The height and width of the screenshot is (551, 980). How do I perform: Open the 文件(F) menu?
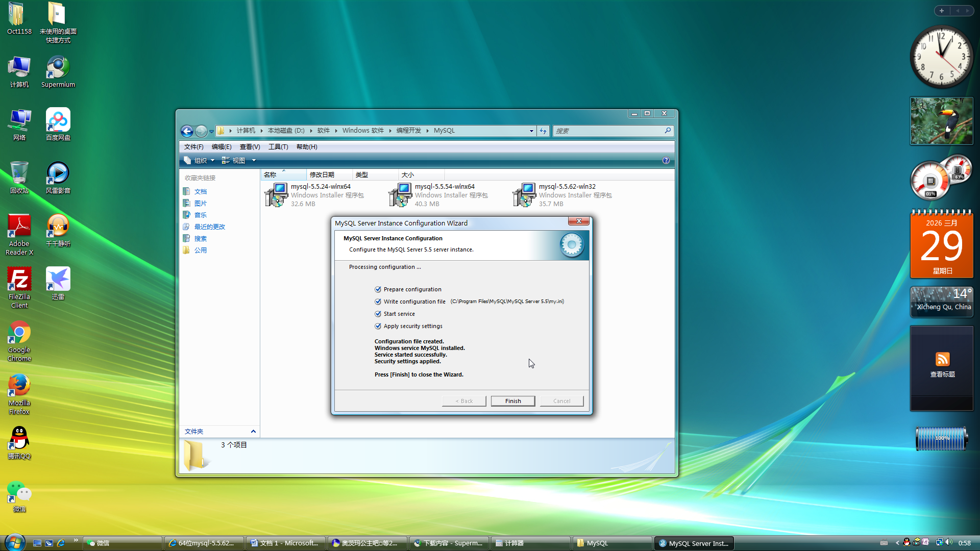[193, 147]
